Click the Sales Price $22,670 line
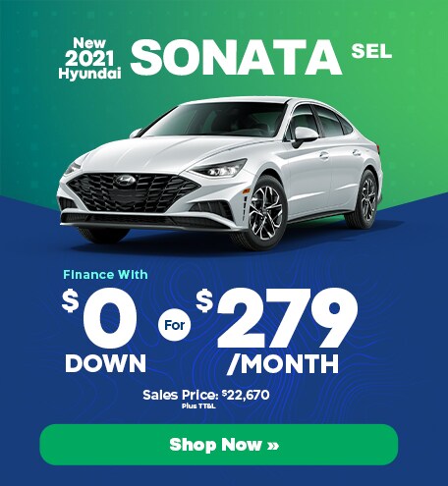Screen dimensions: 448x486 206,395
